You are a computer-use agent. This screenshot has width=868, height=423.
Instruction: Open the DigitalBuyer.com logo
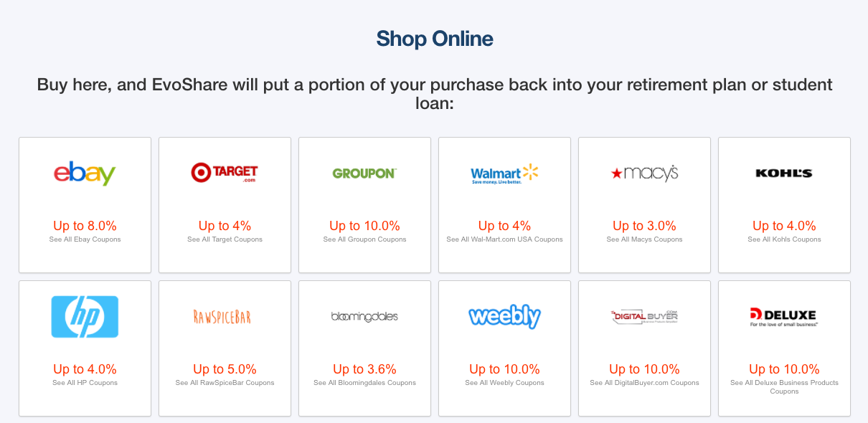644,317
